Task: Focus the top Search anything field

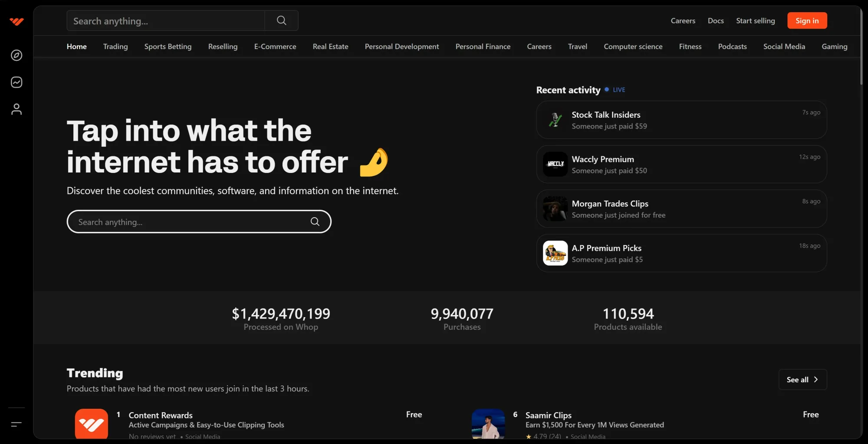Action: [166, 20]
